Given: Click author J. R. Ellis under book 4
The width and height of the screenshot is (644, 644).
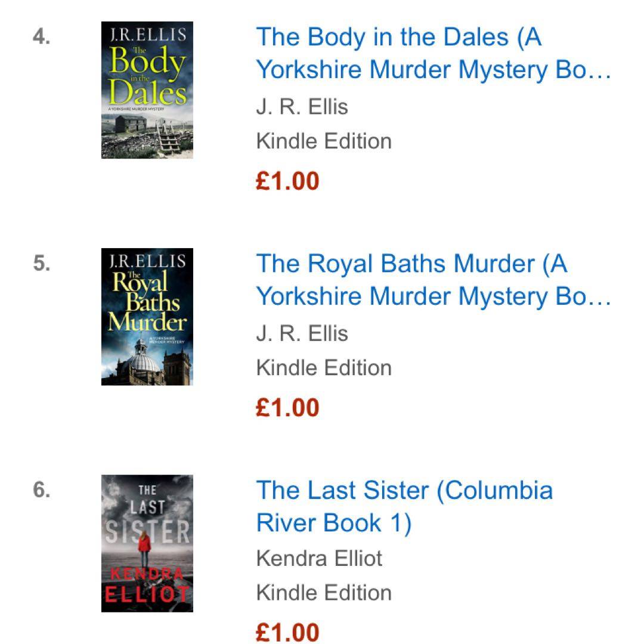Looking at the screenshot, I should (302, 107).
